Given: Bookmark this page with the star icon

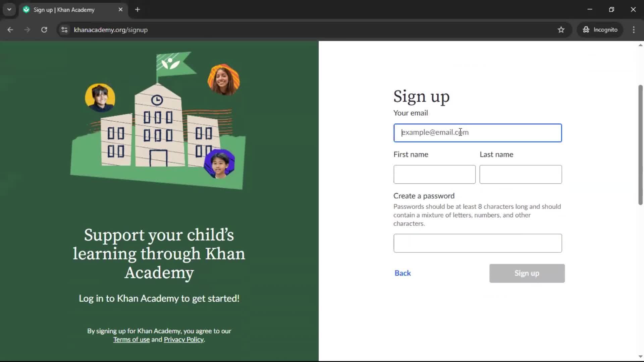Looking at the screenshot, I should (x=561, y=30).
